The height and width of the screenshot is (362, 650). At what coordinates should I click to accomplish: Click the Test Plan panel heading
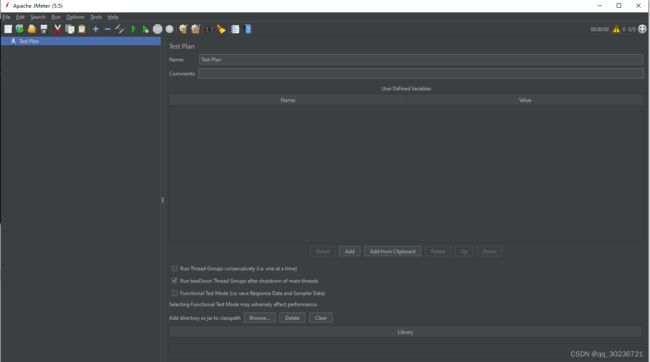point(182,46)
